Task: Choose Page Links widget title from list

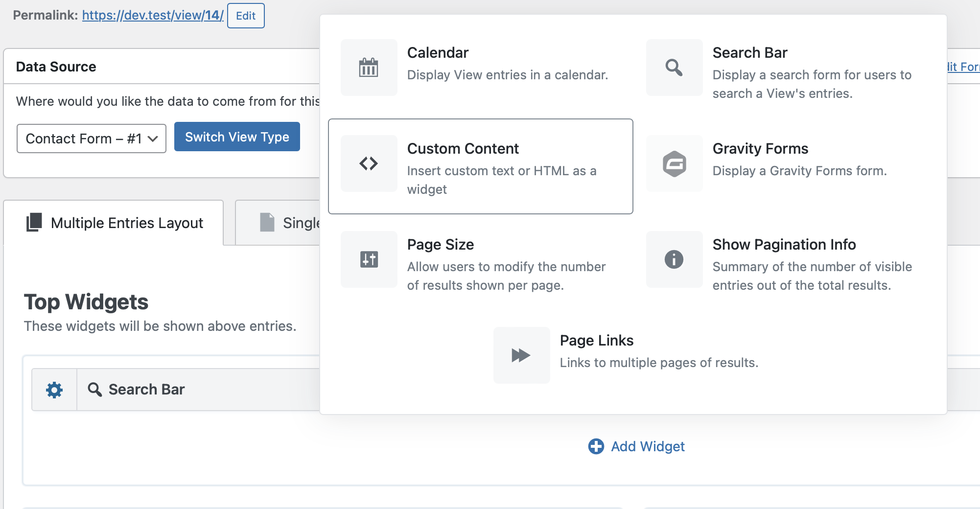Action: pyautogui.click(x=596, y=341)
